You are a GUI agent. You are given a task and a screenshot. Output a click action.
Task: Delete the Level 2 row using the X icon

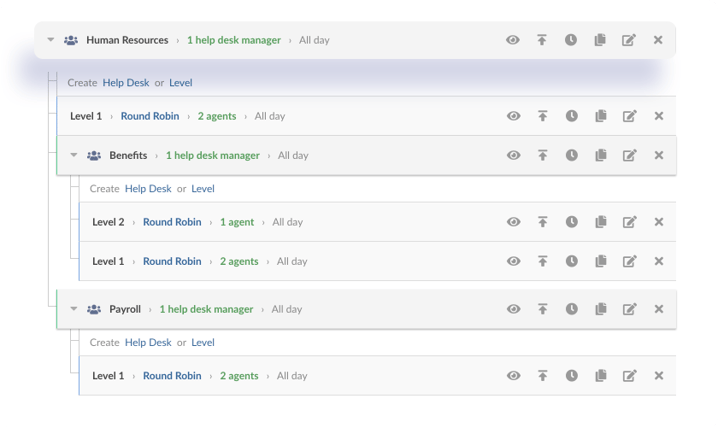658,222
